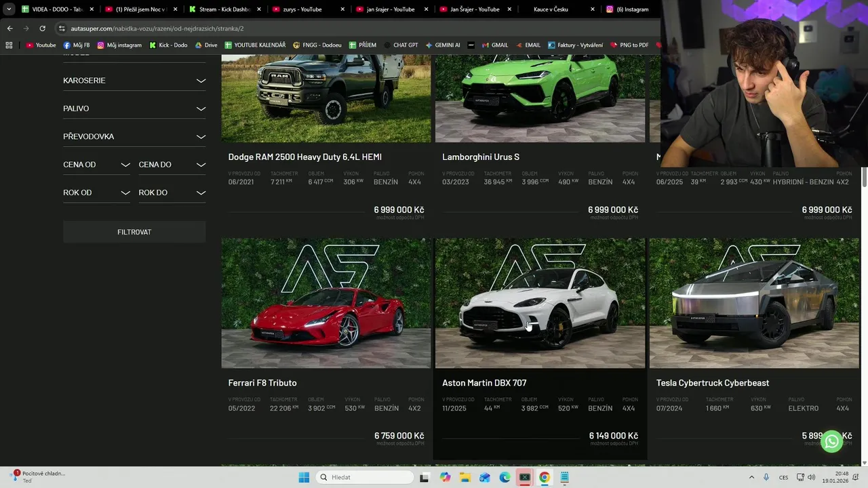Open File Explorer from the taskbar

[x=465, y=477]
